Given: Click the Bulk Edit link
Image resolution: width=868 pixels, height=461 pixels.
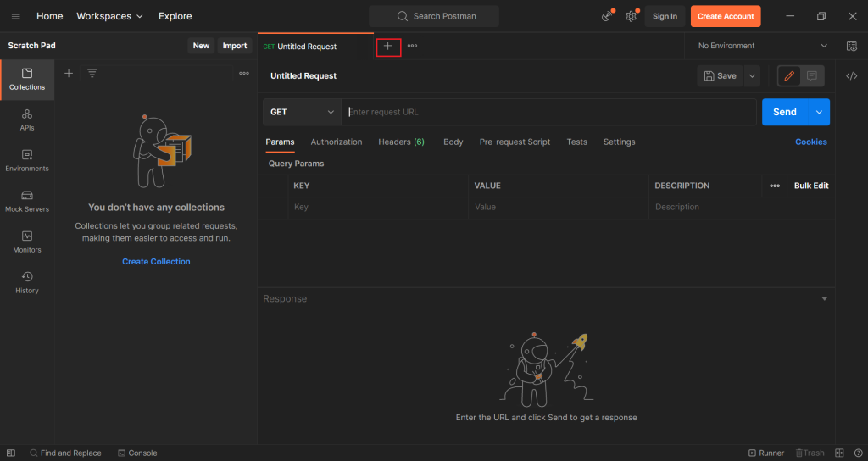Looking at the screenshot, I should 811,186.
